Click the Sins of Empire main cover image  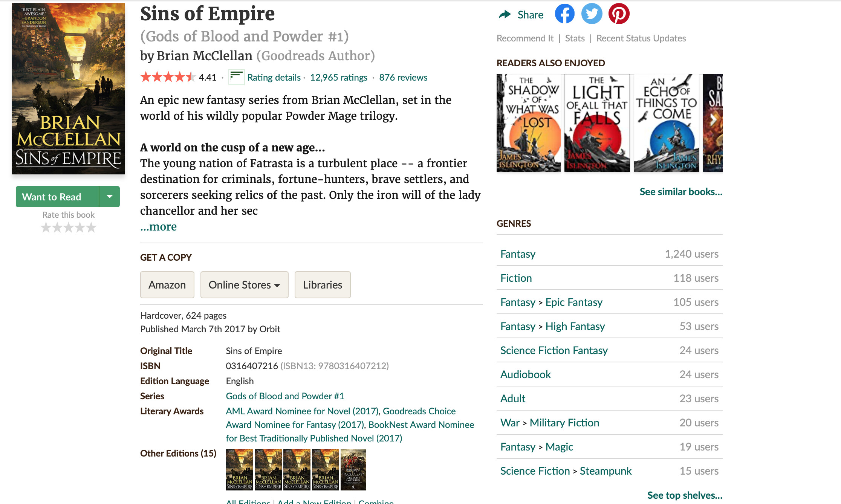[x=69, y=89]
